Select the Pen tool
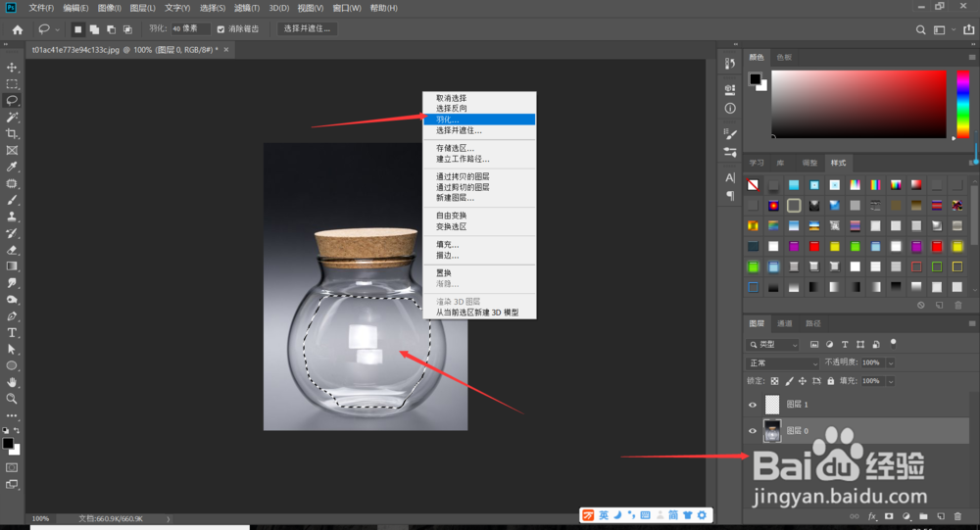 coord(12,316)
